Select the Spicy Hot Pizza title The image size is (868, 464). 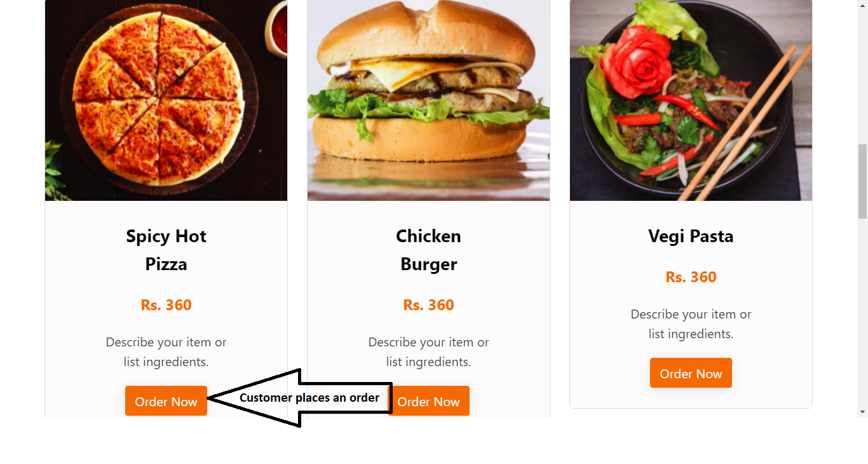(x=166, y=250)
